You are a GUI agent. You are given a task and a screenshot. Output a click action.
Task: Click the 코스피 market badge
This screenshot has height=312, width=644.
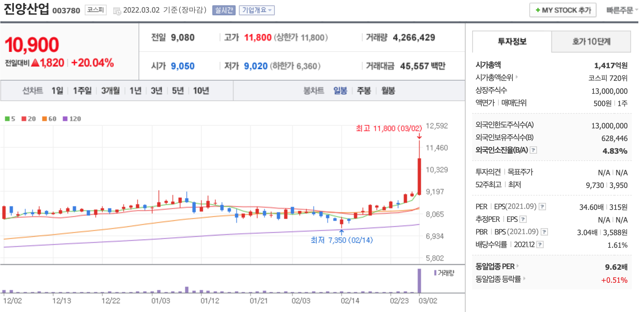[95, 10]
